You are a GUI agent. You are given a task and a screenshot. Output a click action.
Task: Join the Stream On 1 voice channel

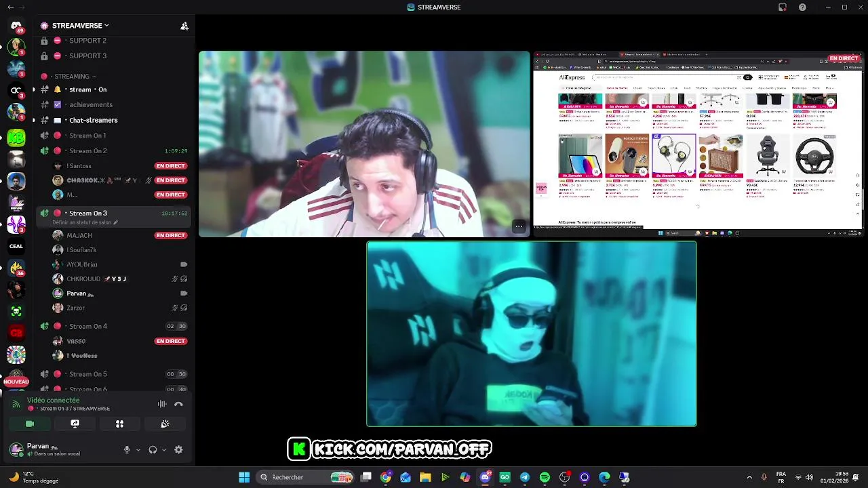113,136
